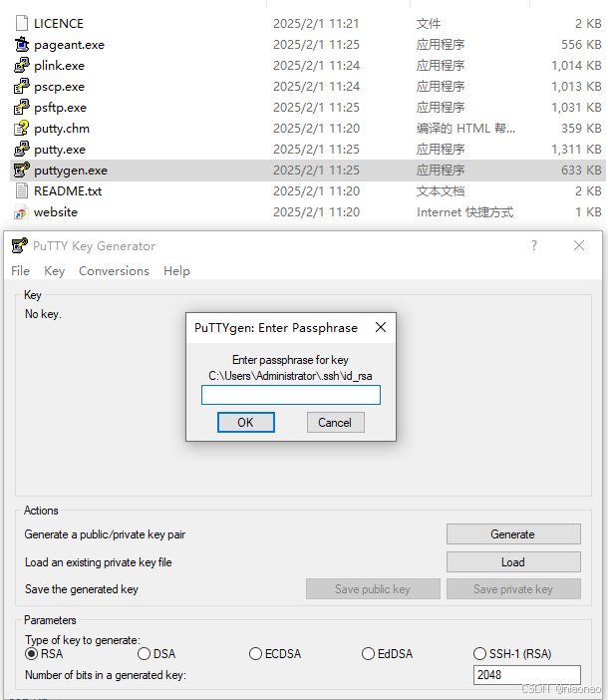Select the plink.exe file name
This screenshot has width=608, height=700.
pos(60,66)
